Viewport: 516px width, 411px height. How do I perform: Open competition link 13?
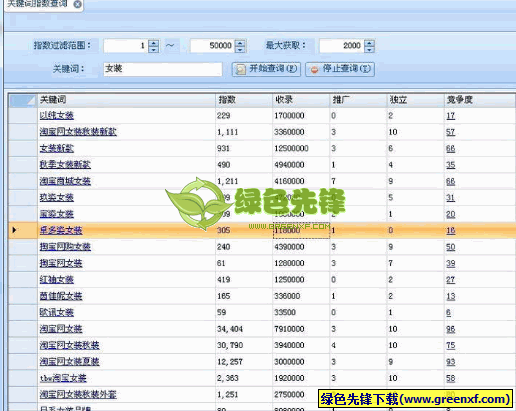[x=451, y=296]
